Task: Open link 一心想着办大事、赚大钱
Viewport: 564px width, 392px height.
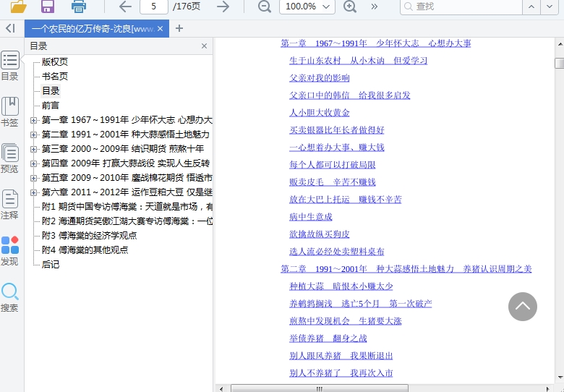Action: pyautogui.click(x=337, y=148)
